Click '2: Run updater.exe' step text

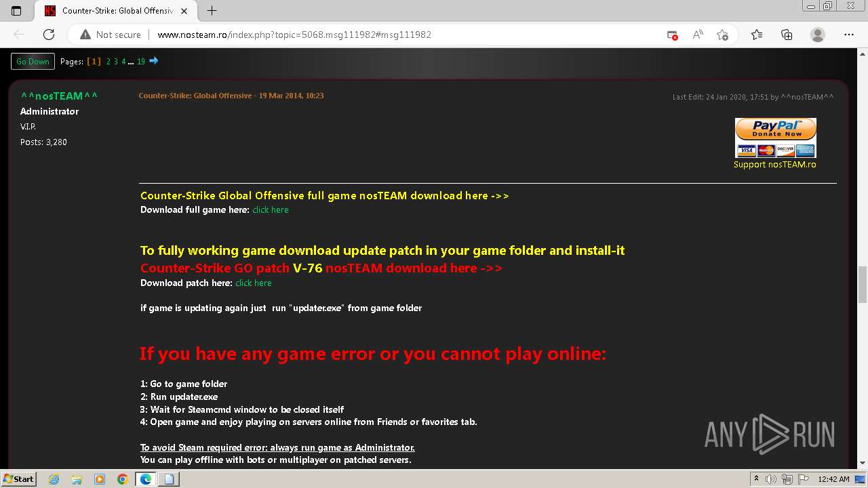(x=179, y=397)
